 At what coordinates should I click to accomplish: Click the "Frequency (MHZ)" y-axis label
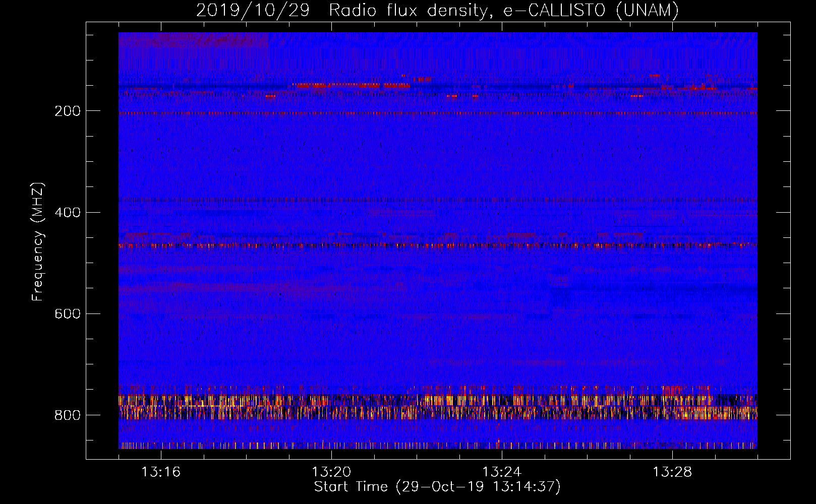38,242
